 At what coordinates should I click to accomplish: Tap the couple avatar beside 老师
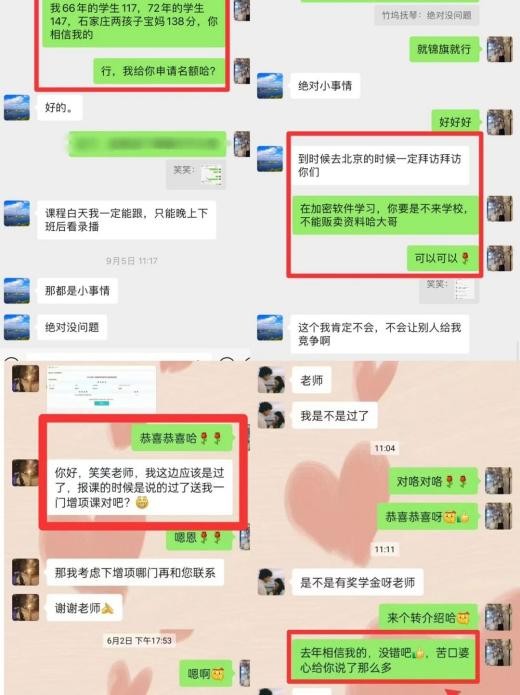[271, 379]
